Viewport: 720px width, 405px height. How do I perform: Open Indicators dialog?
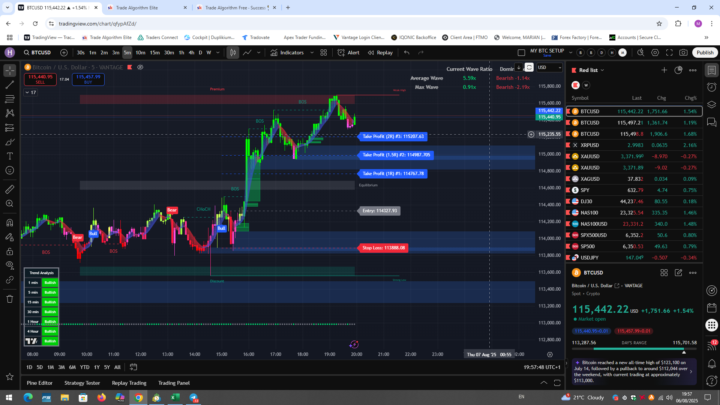click(288, 53)
